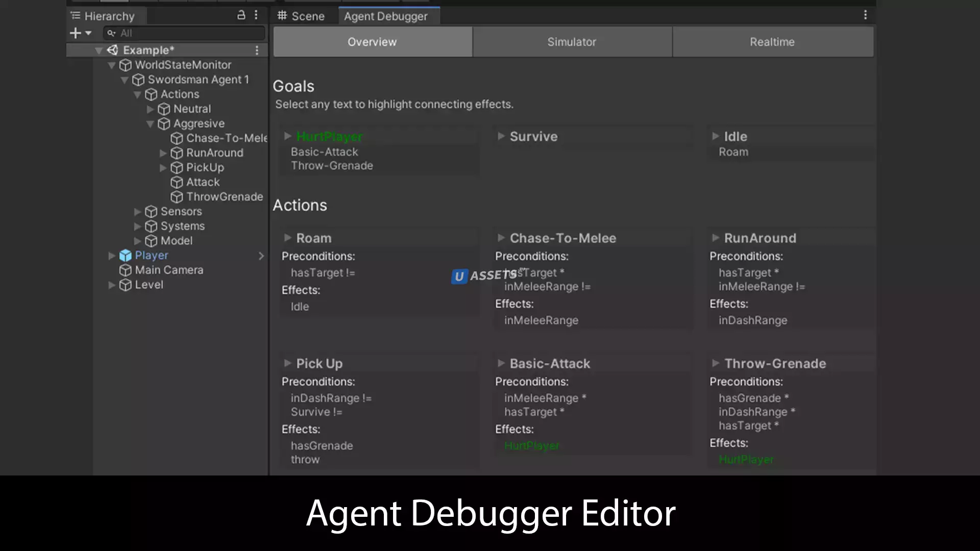Open the Example scene options kebab menu
Screen dimensions: 980x551
257,50
